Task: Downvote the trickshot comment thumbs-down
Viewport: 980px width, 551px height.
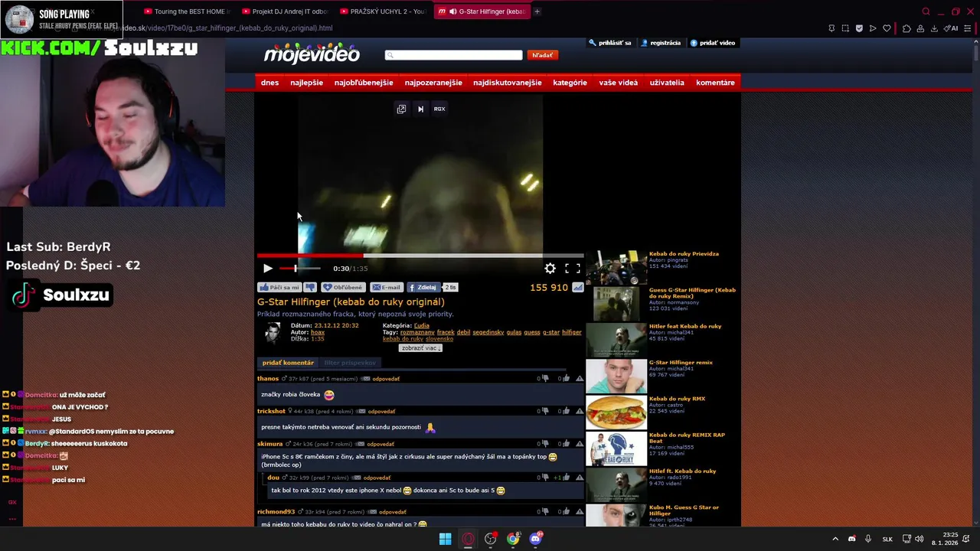Action: pyautogui.click(x=545, y=411)
